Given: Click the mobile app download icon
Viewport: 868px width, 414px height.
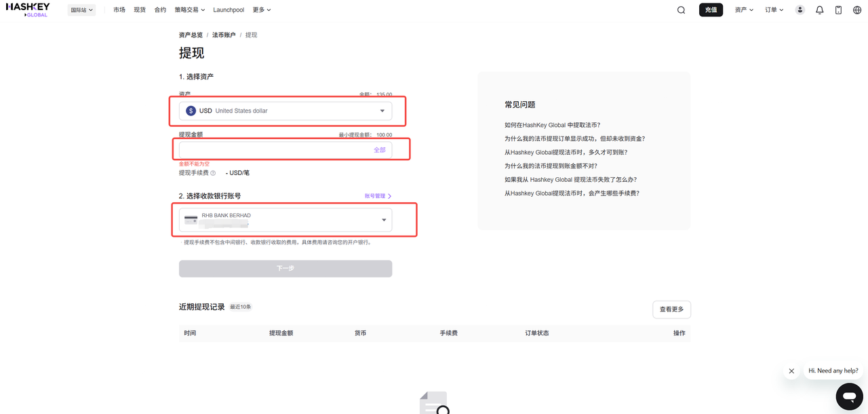Looking at the screenshot, I should 838,10.
